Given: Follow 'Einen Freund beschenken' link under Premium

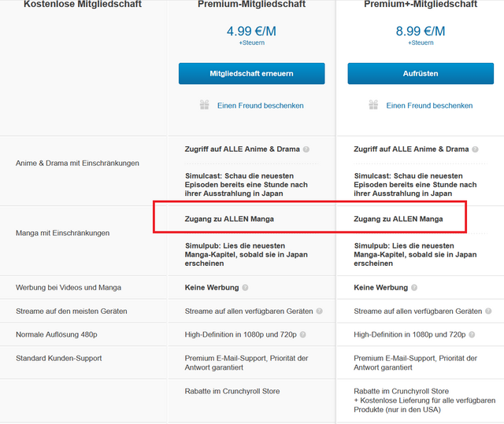Looking at the screenshot, I should click(x=260, y=105).
